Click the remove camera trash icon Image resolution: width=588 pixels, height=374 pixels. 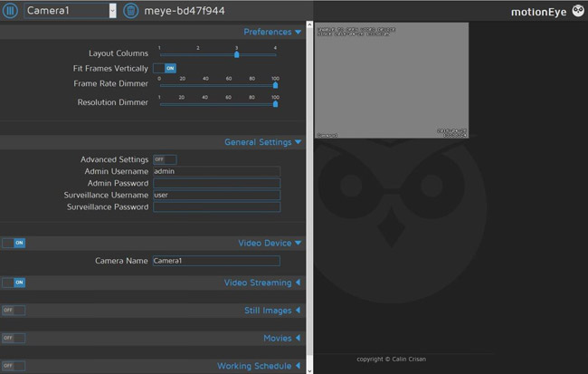tap(131, 11)
